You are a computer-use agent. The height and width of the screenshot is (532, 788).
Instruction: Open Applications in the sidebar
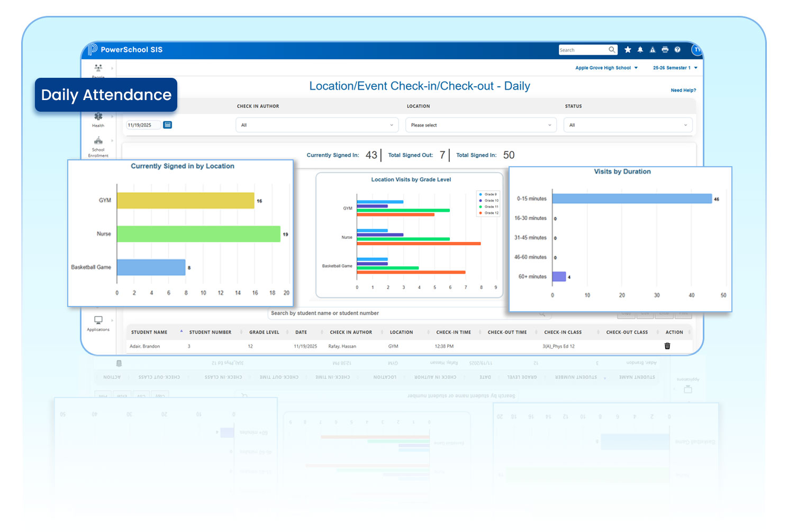[x=98, y=323]
